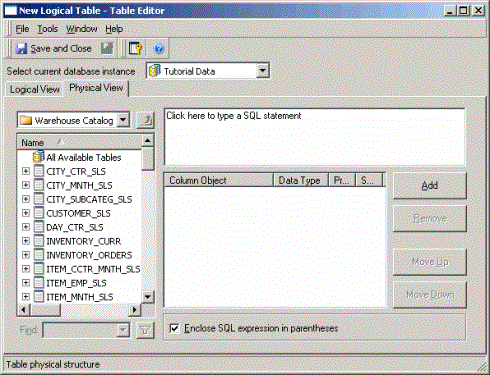Click the table list scroll down arrow

coord(148,297)
